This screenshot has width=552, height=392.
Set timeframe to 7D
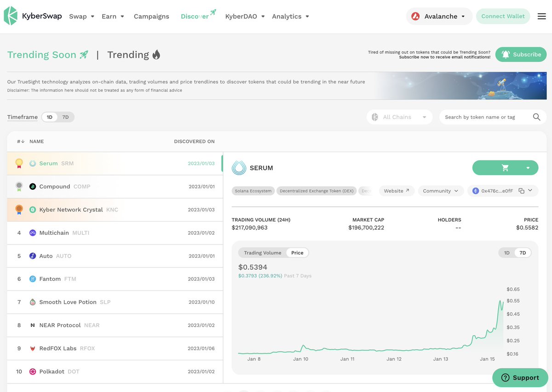(65, 117)
